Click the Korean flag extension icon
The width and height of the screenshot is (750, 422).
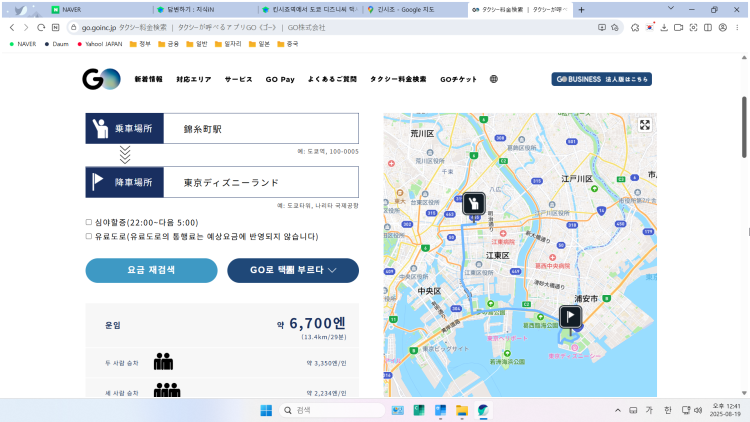point(650,27)
